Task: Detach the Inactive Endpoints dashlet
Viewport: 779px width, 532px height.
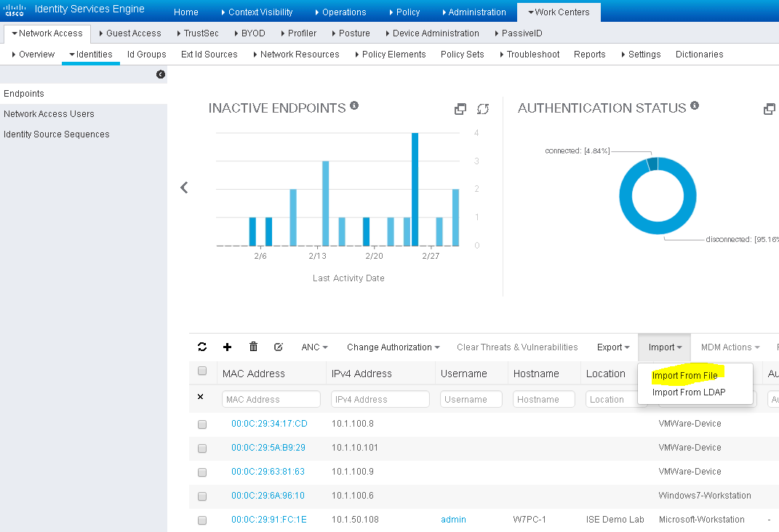Action: pos(460,109)
